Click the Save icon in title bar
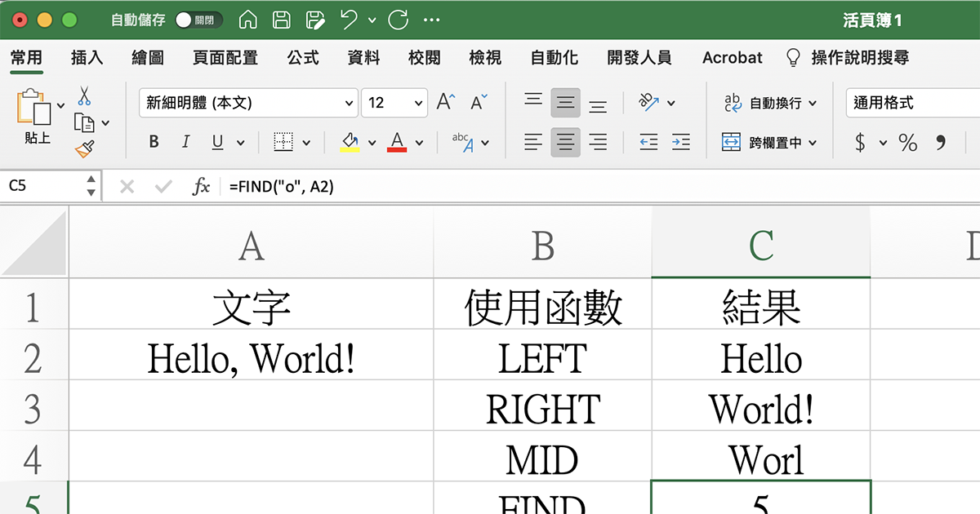Viewport: 980px width, 514px height. 282,18
